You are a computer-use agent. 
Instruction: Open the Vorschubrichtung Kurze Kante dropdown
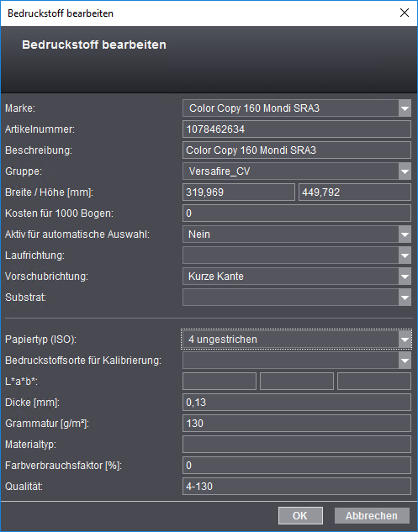(405, 277)
